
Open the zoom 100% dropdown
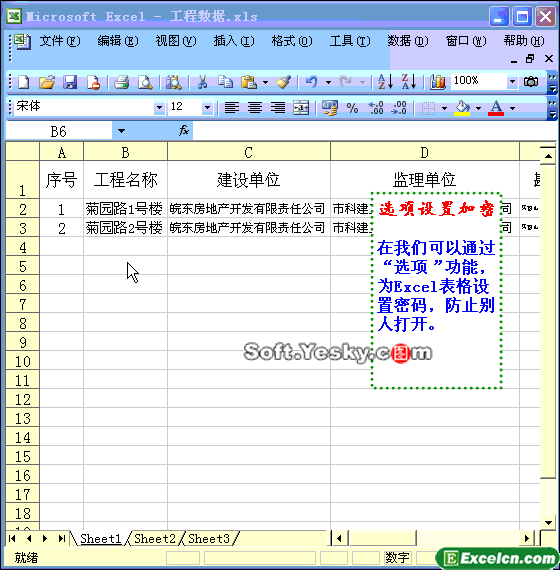512,81
